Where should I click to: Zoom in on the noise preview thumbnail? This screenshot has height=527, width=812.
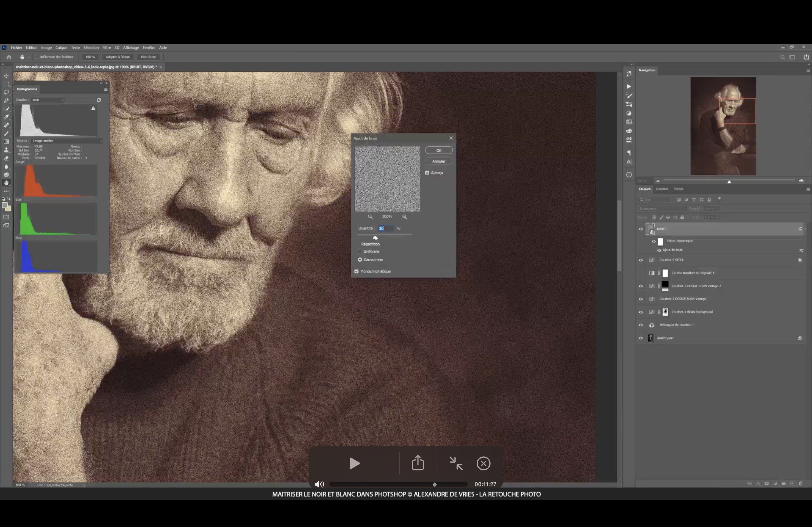click(x=404, y=217)
